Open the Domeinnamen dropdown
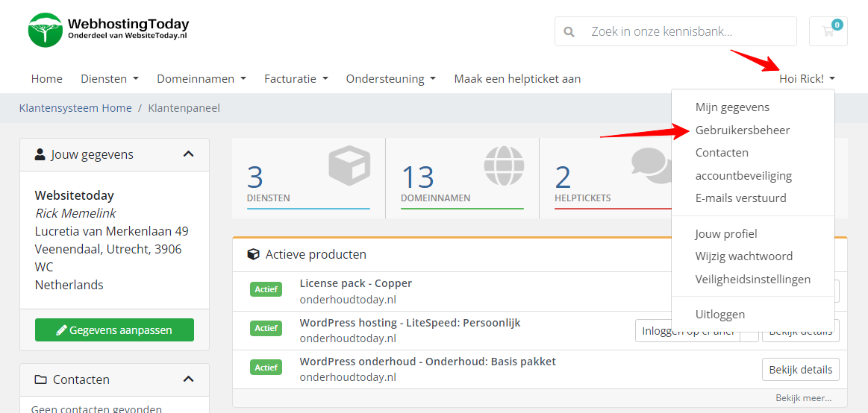The height and width of the screenshot is (413, 868). (202, 78)
